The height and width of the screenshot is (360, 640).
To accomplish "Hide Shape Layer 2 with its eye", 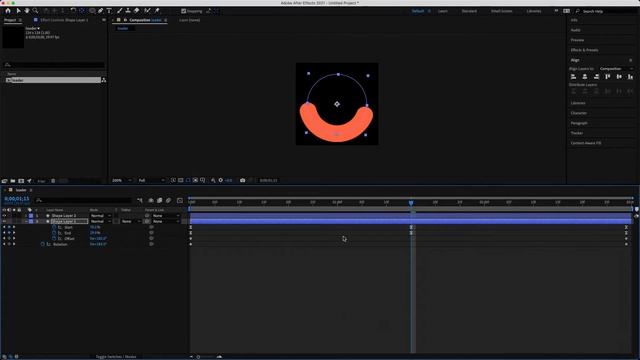I will (x=4, y=216).
